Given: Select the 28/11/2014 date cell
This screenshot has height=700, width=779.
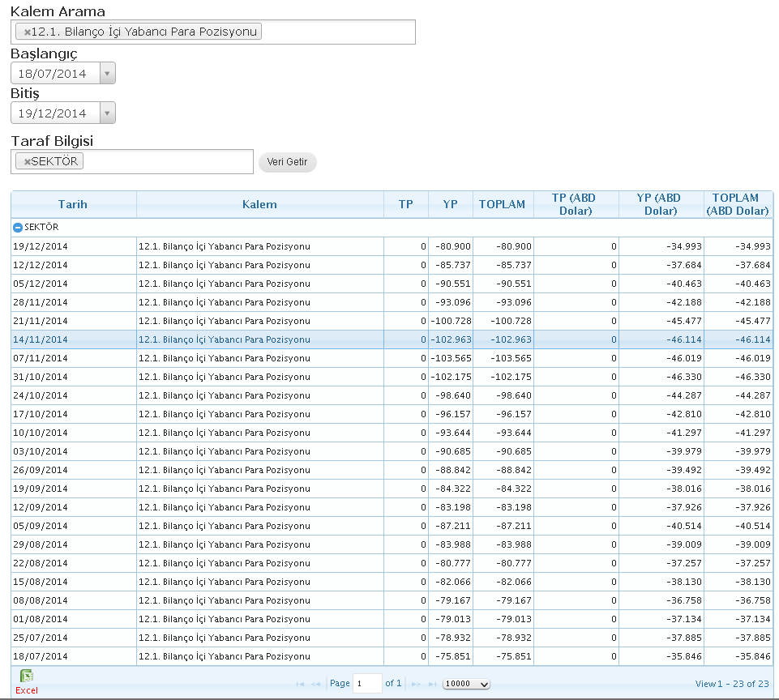Looking at the screenshot, I should click(x=74, y=302).
